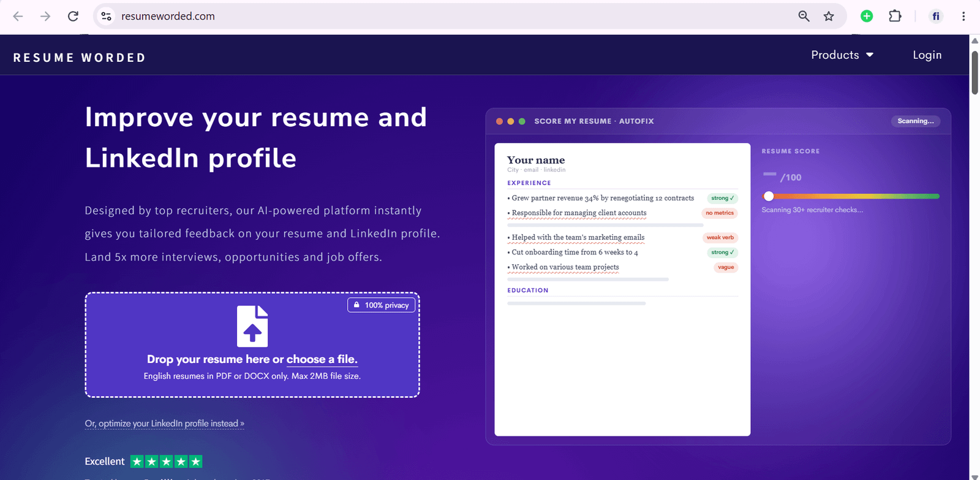Click the 100% privacy badge

click(382, 305)
